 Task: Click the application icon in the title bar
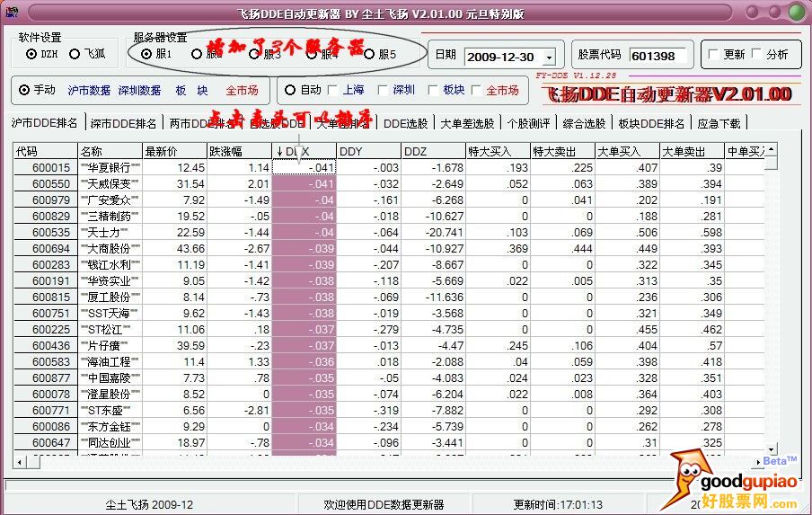tap(12, 12)
